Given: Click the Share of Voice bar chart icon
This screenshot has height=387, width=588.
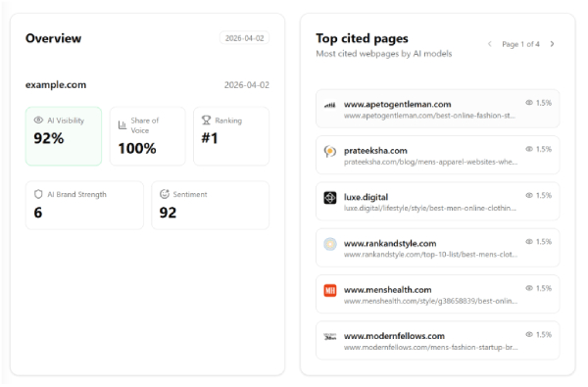Looking at the screenshot, I should point(122,125).
